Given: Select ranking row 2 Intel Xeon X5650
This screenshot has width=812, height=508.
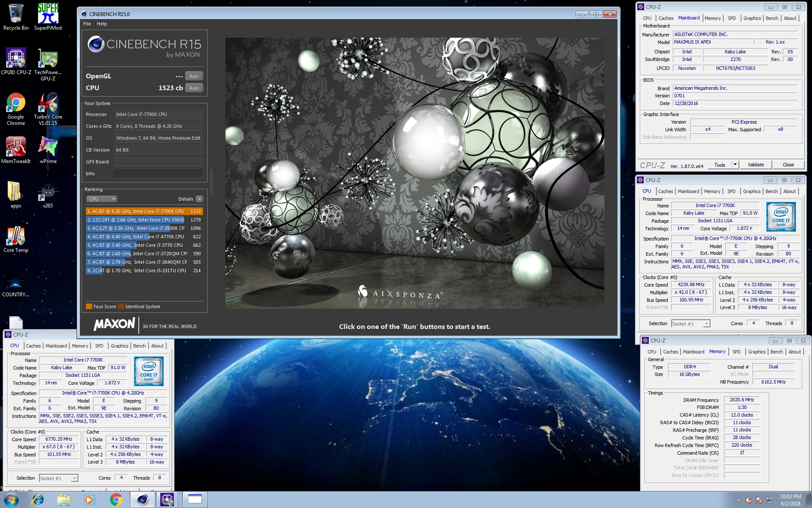Looking at the screenshot, I should [x=144, y=220].
